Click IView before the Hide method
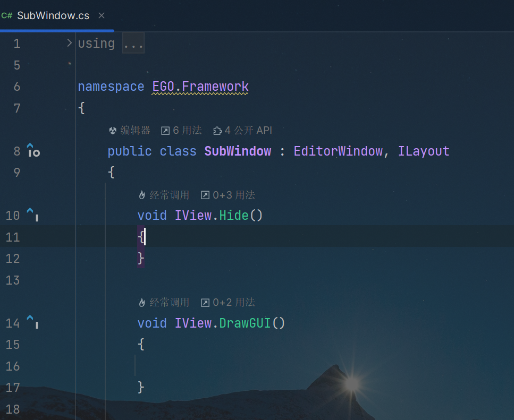Screen dimensions: 514x420 click(193, 216)
